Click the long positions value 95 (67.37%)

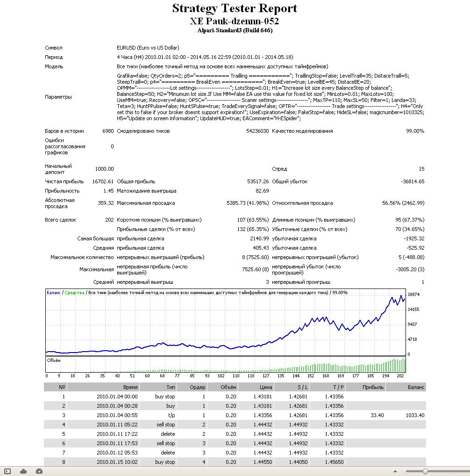(x=410, y=220)
